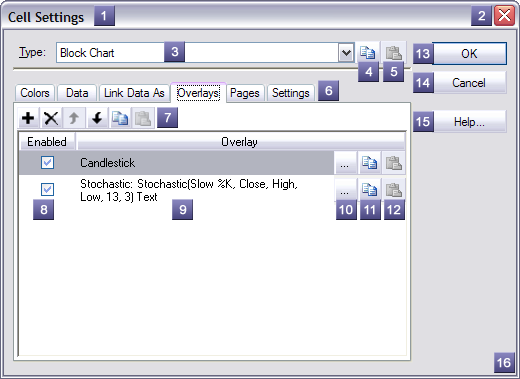Screen dimensions: 520x379
Task: Copy the Candlestick overlay row
Action: tap(369, 163)
